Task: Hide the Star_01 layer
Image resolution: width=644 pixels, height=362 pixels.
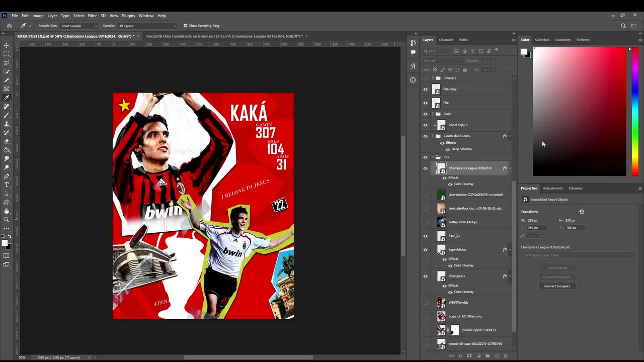Action: click(x=426, y=236)
